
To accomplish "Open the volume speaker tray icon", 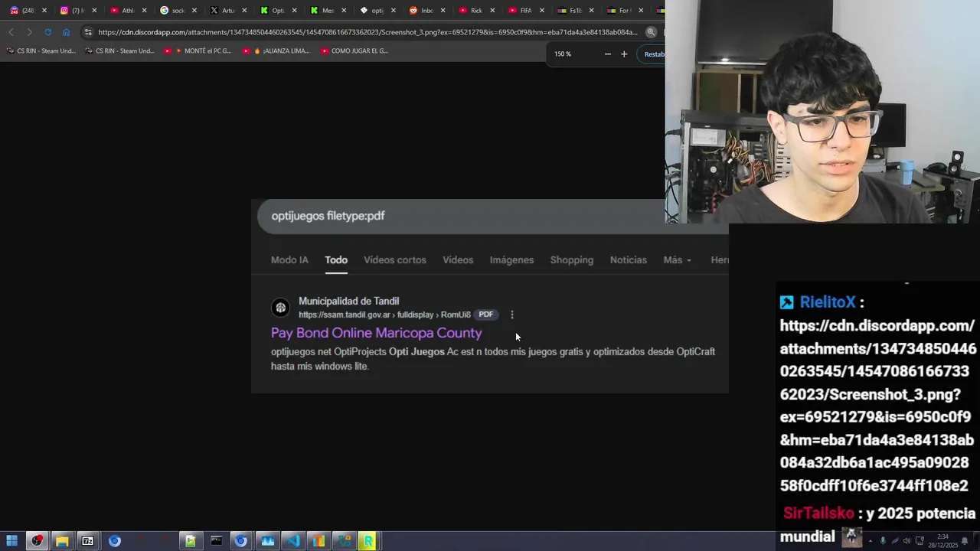I will click(906, 540).
